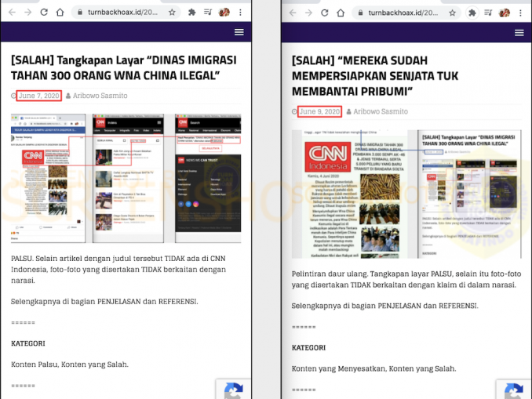Open profile avatar in right browser window

[x=505, y=13]
